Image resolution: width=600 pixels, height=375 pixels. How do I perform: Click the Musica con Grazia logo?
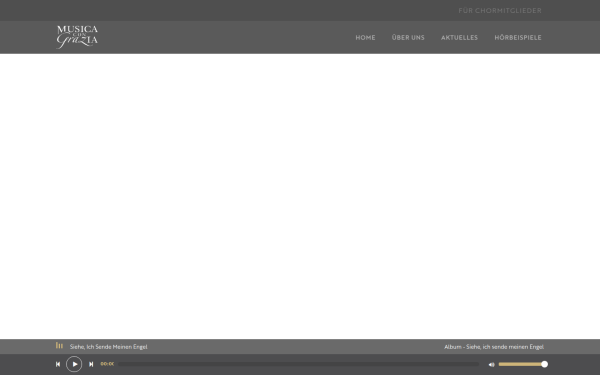click(77, 37)
